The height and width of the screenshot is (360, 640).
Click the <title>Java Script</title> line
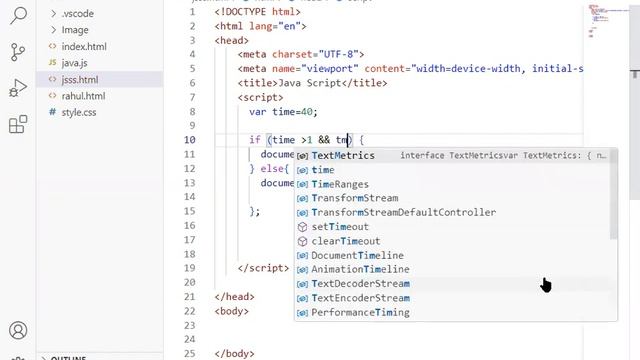point(312,83)
